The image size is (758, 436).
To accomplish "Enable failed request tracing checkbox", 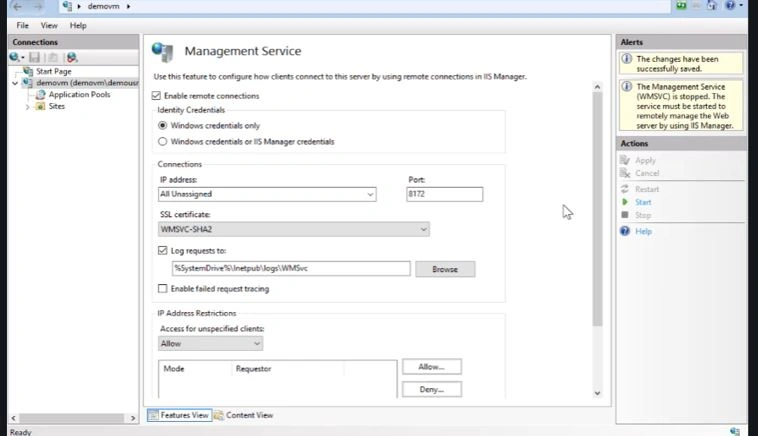I will [x=162, y=289].
